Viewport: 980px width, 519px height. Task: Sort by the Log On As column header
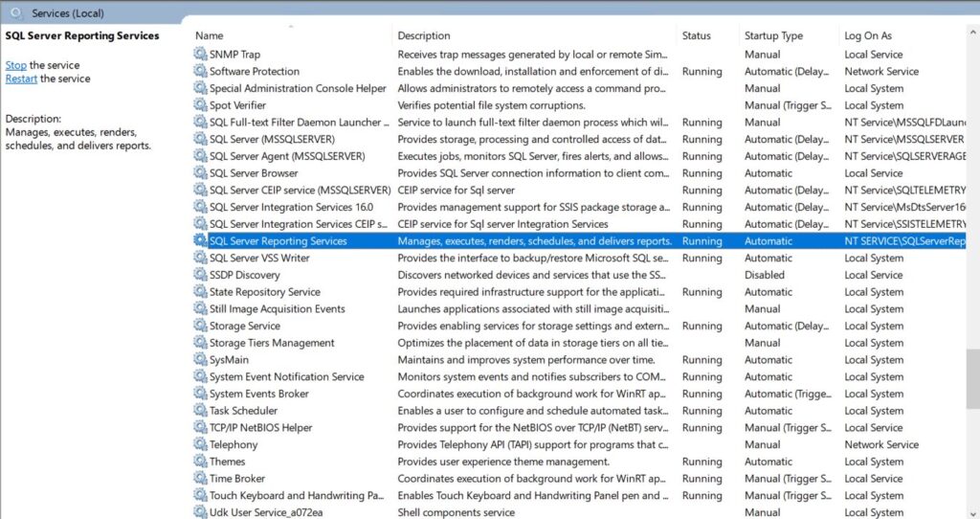tap(868, 35)
